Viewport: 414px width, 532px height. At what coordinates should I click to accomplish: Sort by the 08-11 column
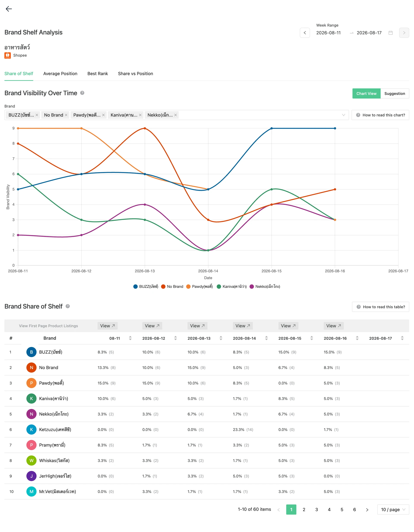(130, 338)
